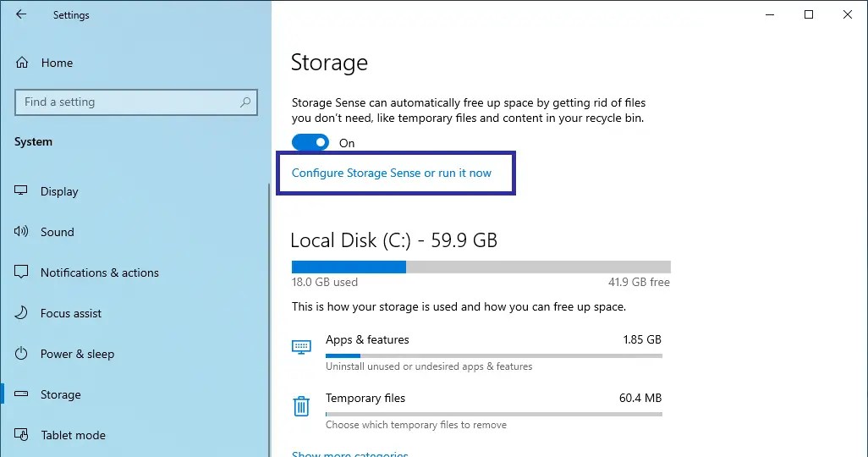Click the back arrow icon
Image resolution: width=868 pixels, height=457 pixels.
[x=20, y=15]
